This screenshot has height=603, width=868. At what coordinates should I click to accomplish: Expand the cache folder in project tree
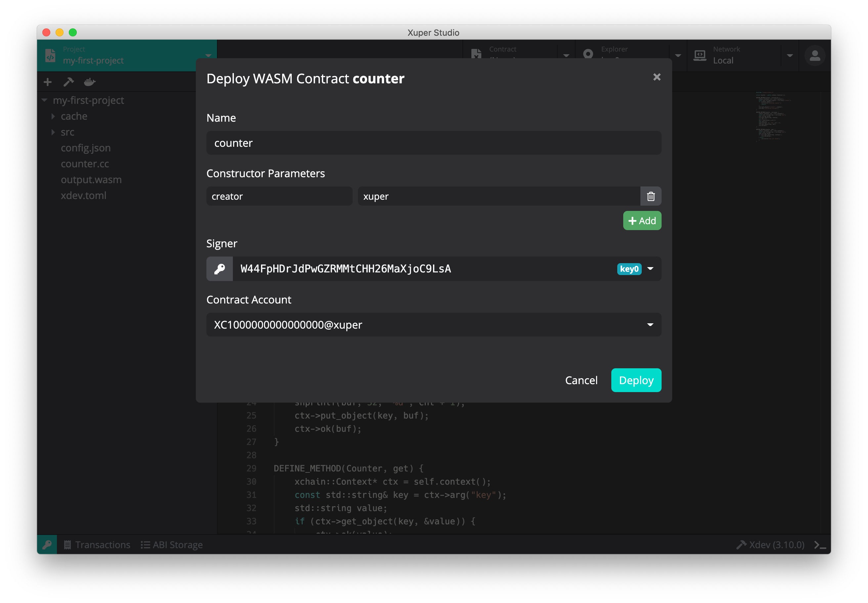point(53,116)
